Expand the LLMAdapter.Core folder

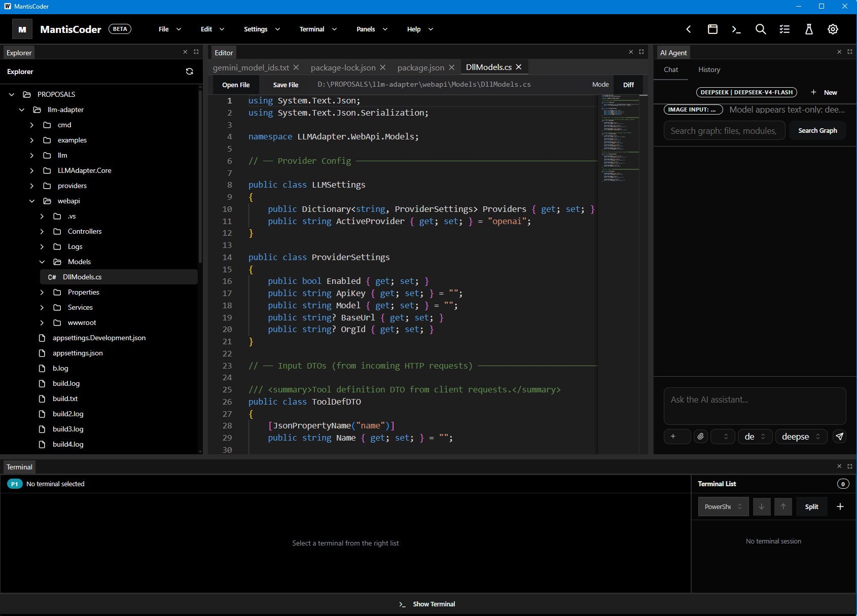(32, 170)
